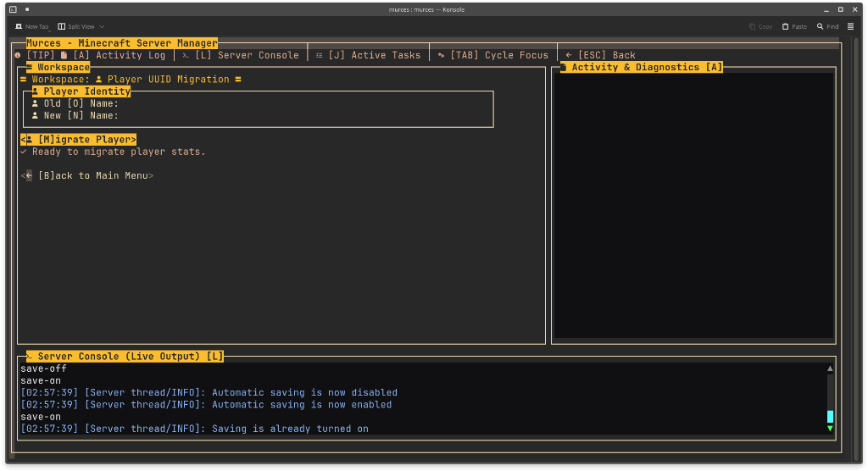Click 'Workspace: Player UUID Migration' heading
The height and width of the screenshot is (471, 868).
click(131, 80)
